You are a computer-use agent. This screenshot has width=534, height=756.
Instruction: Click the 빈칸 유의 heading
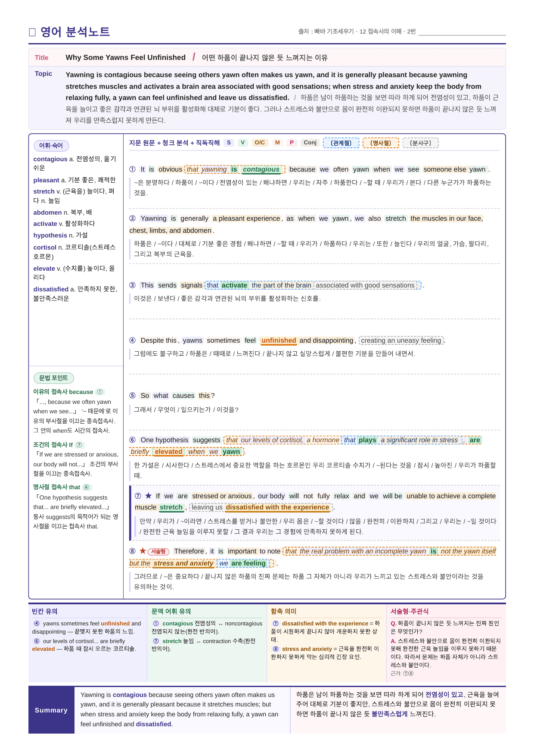coord(45,611)
